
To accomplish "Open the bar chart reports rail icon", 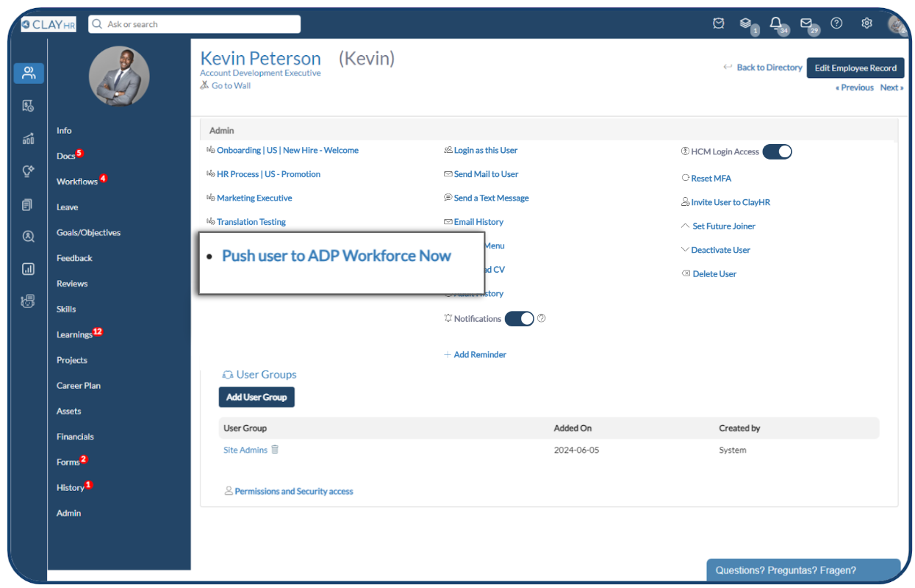I will point(28,269).
